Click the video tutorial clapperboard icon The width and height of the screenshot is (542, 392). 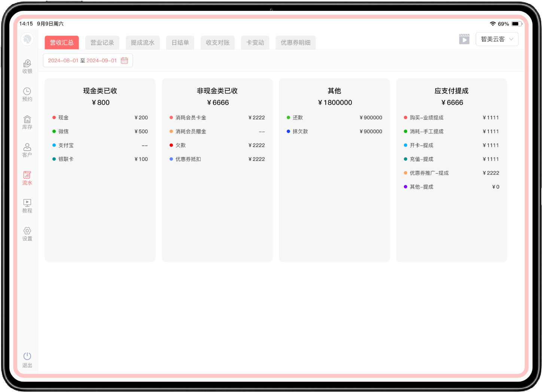click(x=464, y=39)
